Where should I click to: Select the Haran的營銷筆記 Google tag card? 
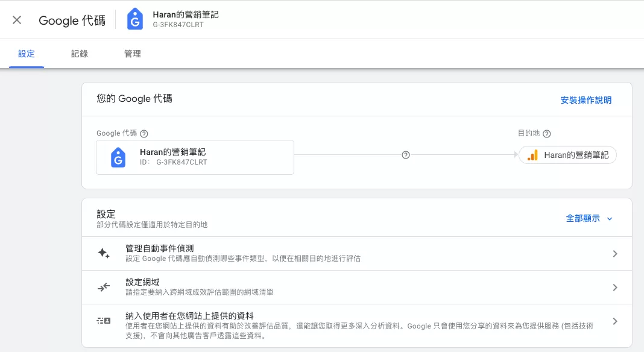(x=195, y=157)
